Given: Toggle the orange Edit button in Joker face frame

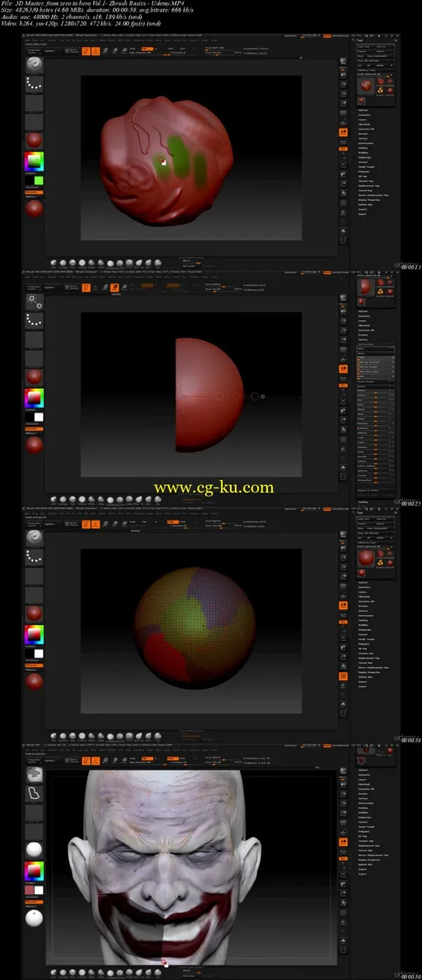Looking at the screenshot, I should point(87,761).
